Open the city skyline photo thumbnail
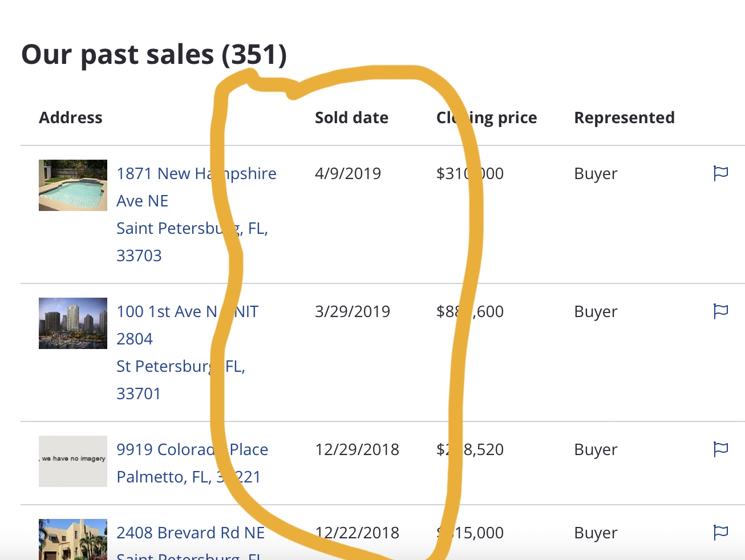This screenshot has width=745, height=560. pyautogui.click(x=73, y=323)
